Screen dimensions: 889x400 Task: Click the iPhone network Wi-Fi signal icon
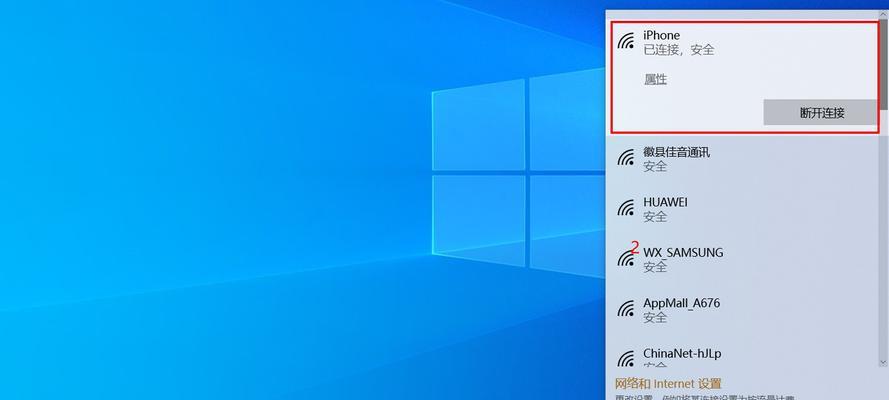(x=626, y=41)
